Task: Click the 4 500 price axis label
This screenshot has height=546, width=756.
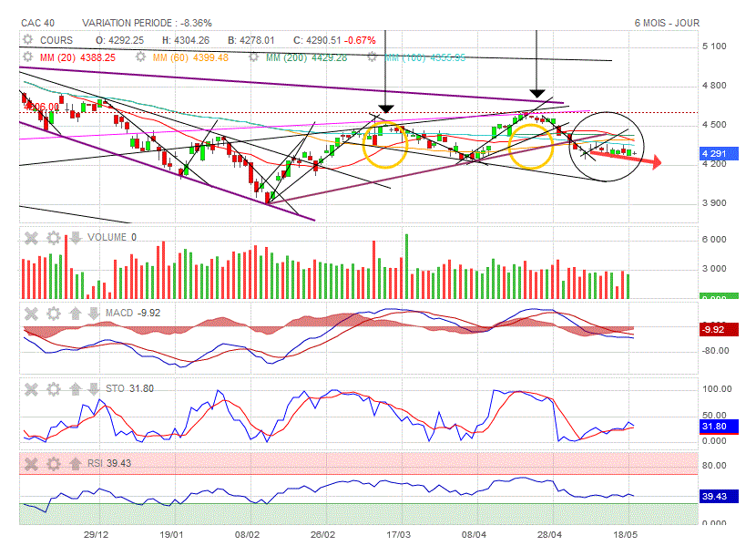Action: pos(714,125)
